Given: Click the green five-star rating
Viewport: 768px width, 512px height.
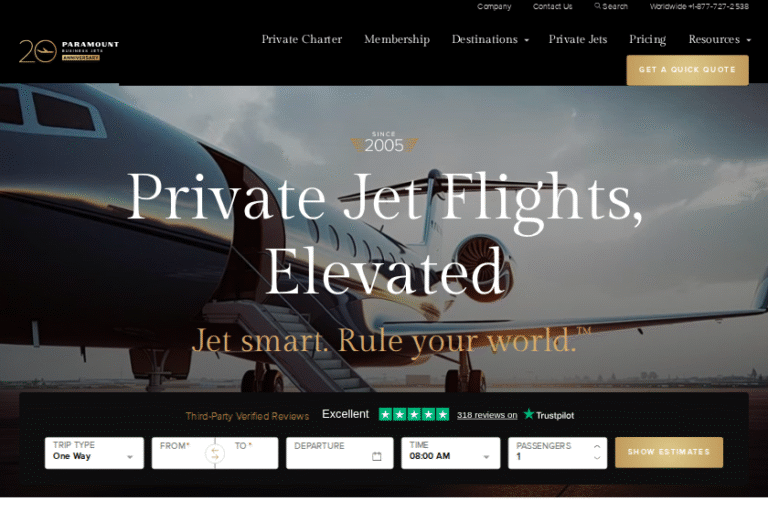Looking at the screenshot, I should pos(414,414).
